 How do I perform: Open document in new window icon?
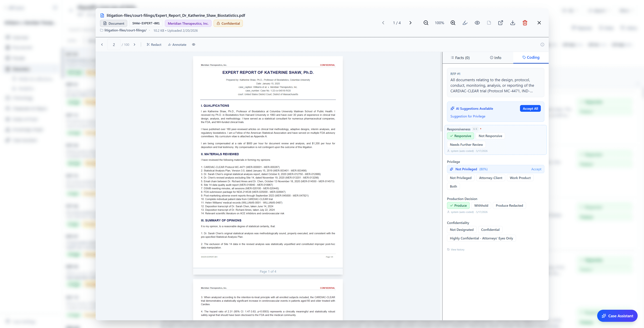click(x=501, y=23)
